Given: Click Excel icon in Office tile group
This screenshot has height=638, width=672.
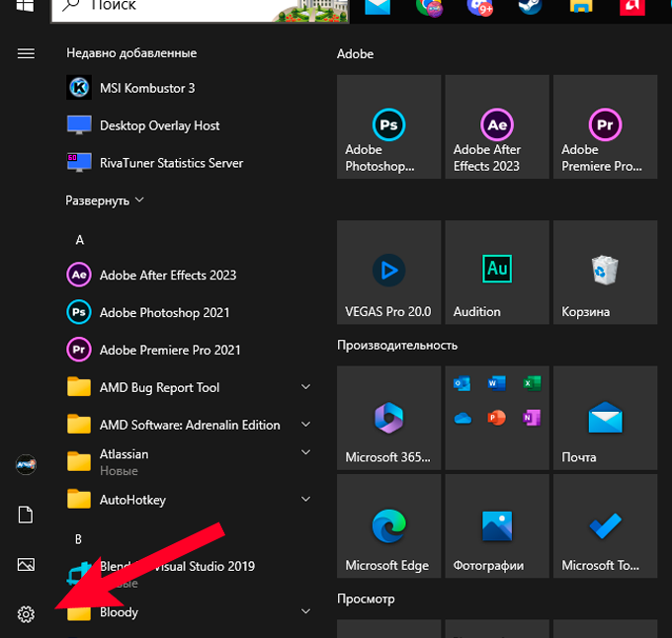Looking at the screenshot, I should [x=532, y=383].
